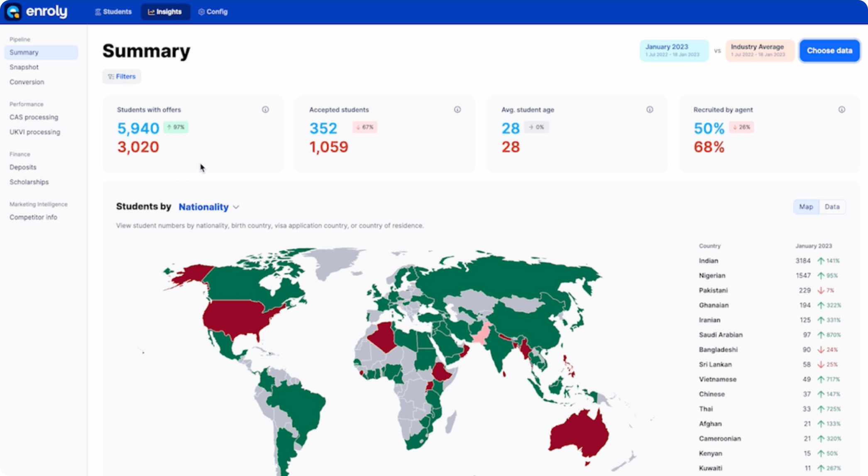Click the enroly logo icon
The height and width of the screenshot is (476, 868).
click(x=13, y=12)
